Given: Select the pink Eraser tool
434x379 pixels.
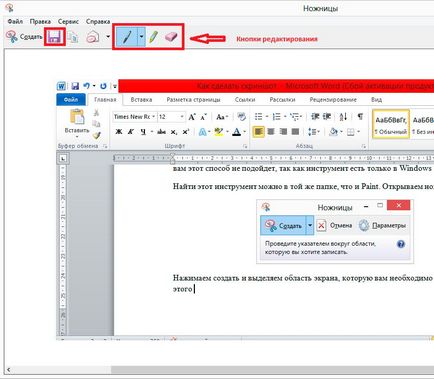Looking at the screenshot, I should click(171, 37).
